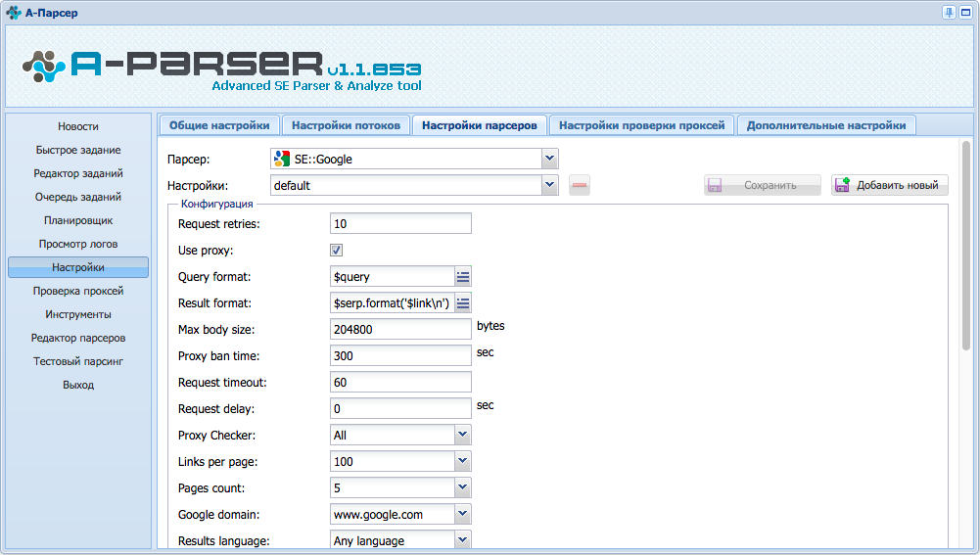Click the 'Request retries:' label
Screen dimensions: 980x555
pos(218,224)
